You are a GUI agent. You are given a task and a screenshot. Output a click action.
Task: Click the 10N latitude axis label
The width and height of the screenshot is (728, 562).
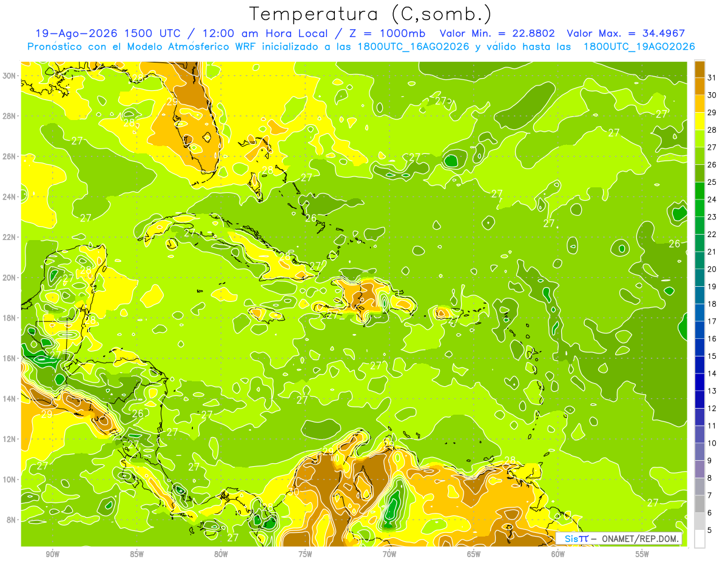[x=10, y=479]
